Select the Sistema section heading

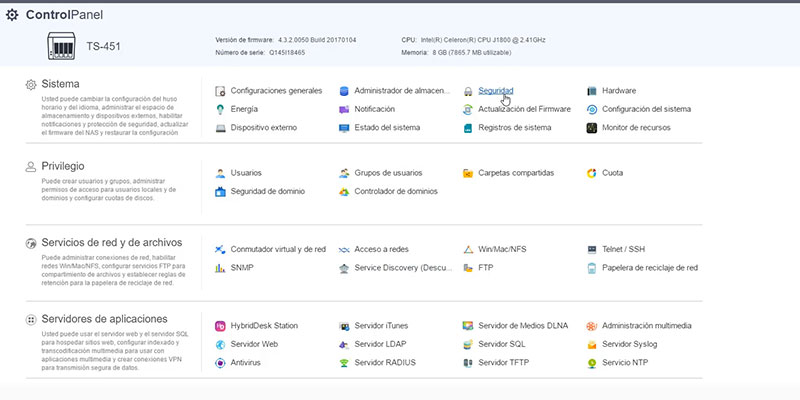click(x=60, y=84)
